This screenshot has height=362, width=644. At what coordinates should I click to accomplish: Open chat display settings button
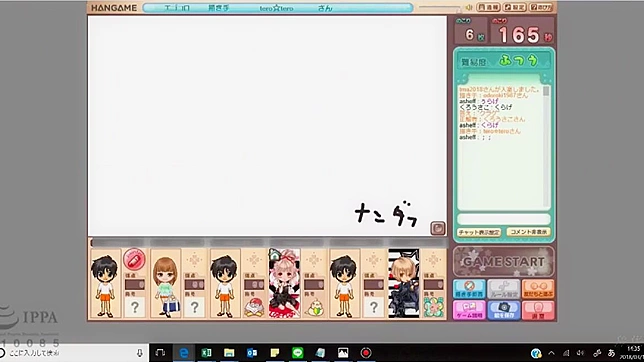(x=479, y=232)
